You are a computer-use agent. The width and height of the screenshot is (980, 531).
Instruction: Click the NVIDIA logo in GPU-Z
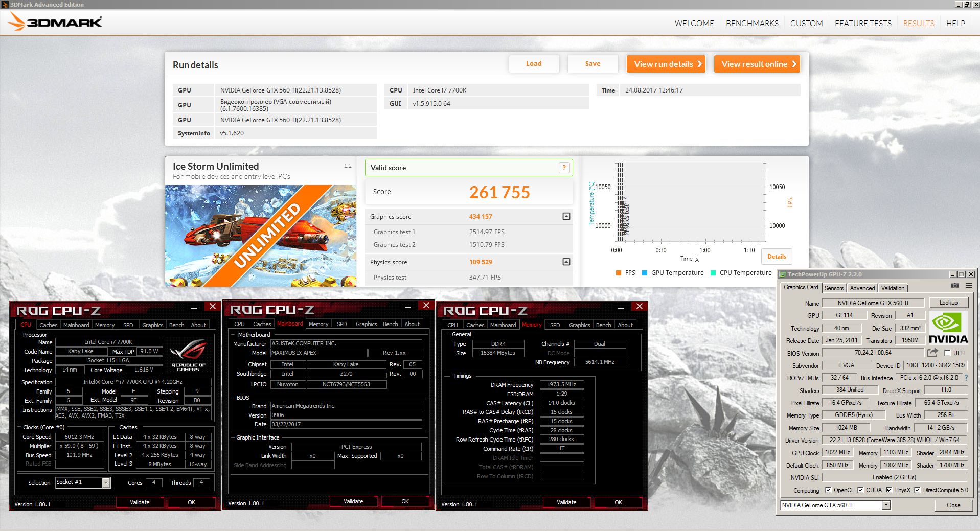pos(948,328)
